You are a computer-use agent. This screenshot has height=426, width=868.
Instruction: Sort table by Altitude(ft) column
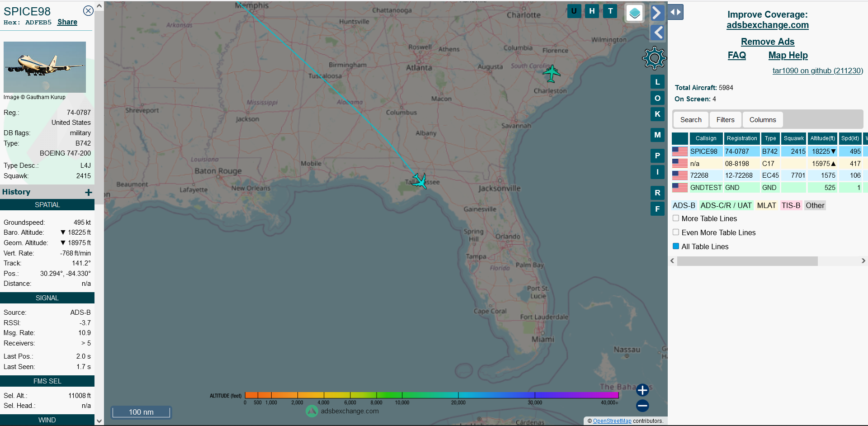823,138
